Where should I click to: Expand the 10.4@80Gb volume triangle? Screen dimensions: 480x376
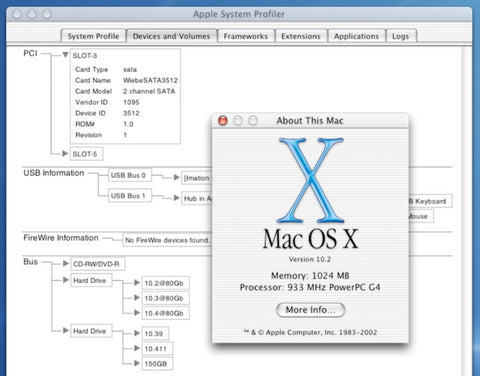(x=137, y=312)
